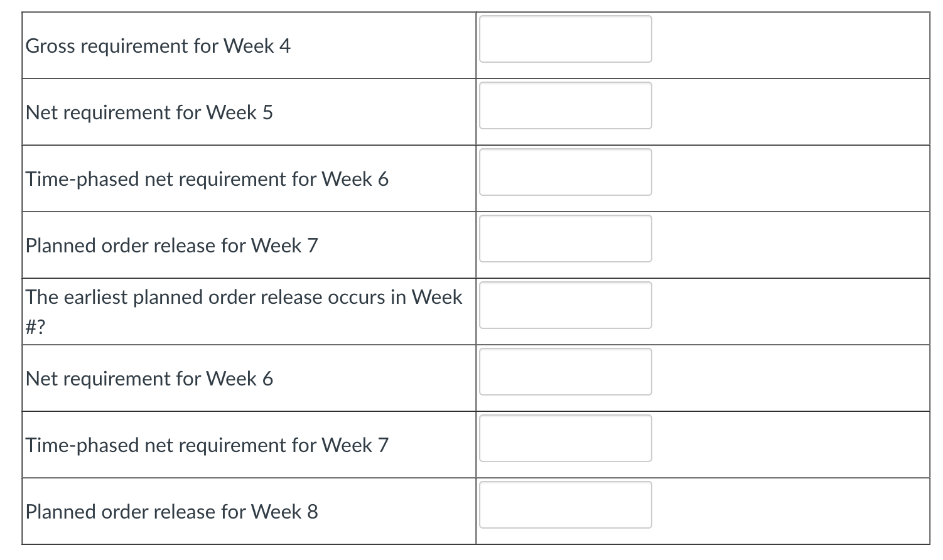Viewport: 943px width, 560px height.
Task: Click the "Net requirement for Week 5" text
Action: coord(149,112)
